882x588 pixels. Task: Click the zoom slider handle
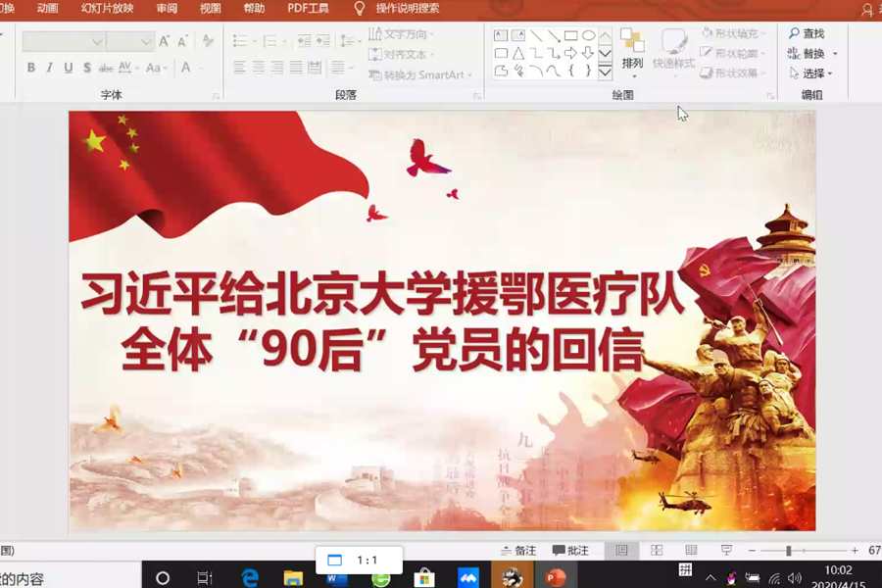(x=789, y=551)
